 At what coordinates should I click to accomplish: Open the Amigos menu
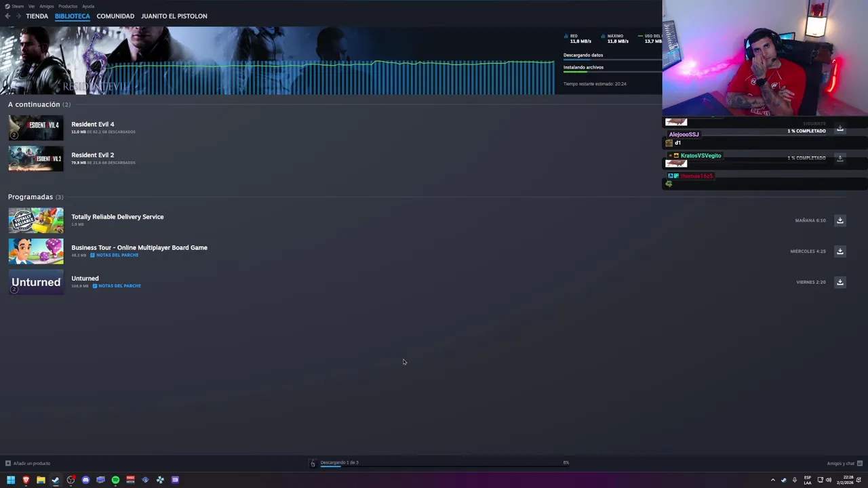pyautogui.click(x=46, y=6)
